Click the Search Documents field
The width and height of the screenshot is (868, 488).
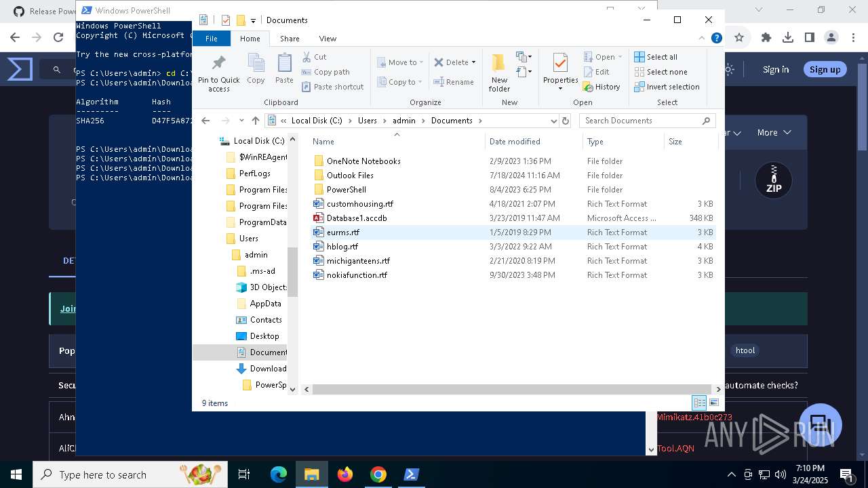(x=648, y=121)
